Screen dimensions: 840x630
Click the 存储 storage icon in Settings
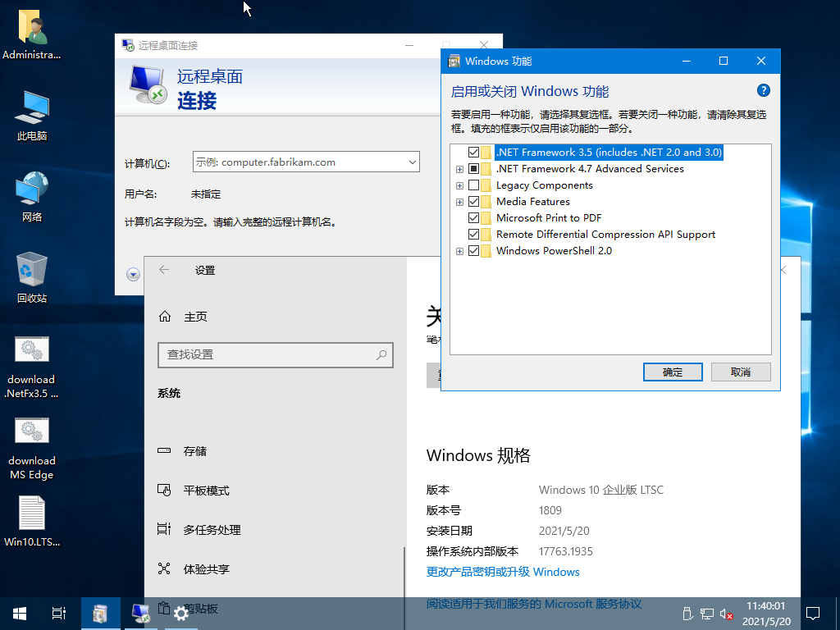pyautogui.click(x=164, y=451)
